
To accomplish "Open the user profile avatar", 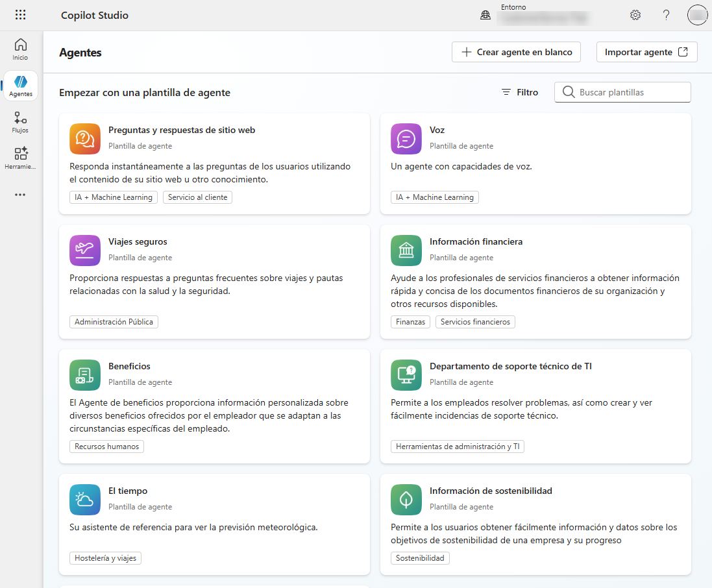I will point(698,15).
